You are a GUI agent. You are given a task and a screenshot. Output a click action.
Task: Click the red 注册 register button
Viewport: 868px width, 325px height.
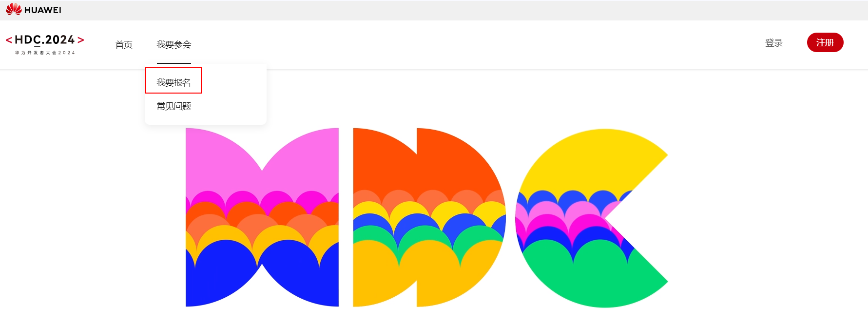(x=825, y=42)
